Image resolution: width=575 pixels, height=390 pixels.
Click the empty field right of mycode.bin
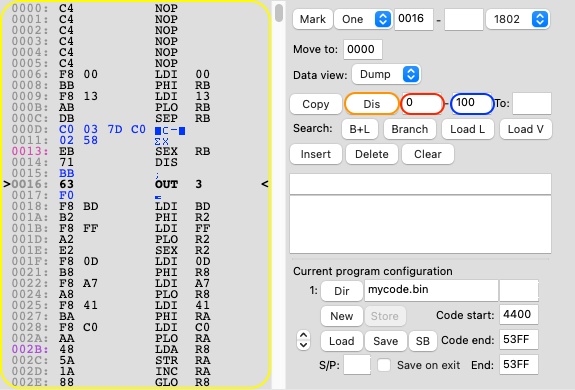[x=519, y=290]
